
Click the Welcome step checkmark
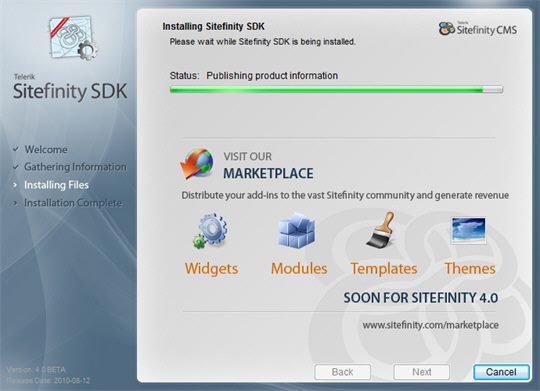[16, 149]
